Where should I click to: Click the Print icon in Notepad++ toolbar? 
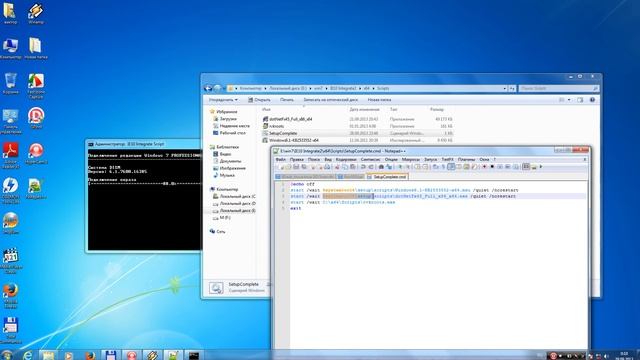[327, 167]
